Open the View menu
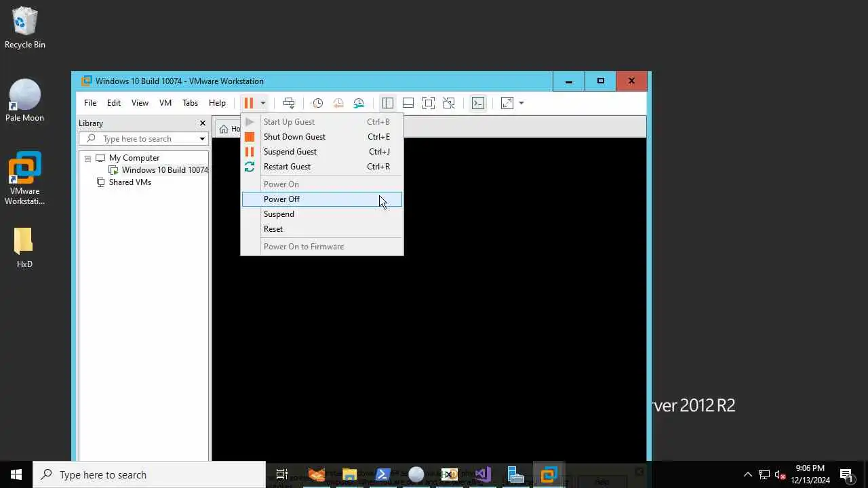The image size is (868, 488). [140, 103]
